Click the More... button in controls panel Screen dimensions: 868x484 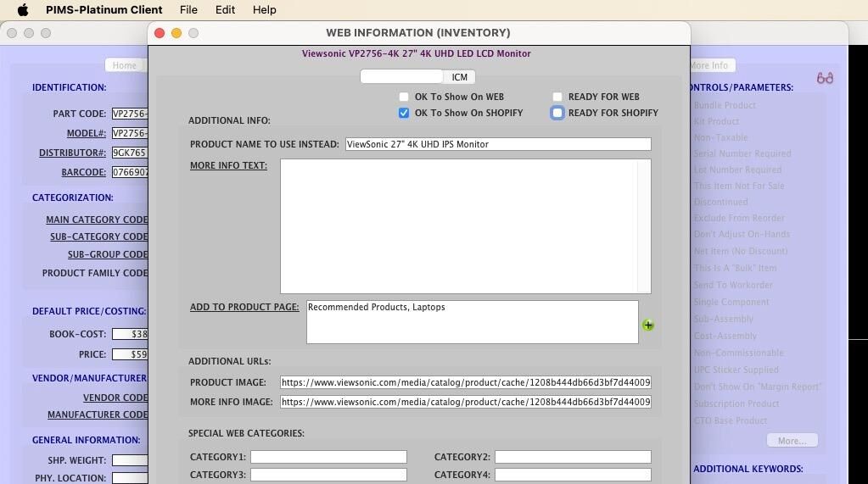(x=792, y=441)
